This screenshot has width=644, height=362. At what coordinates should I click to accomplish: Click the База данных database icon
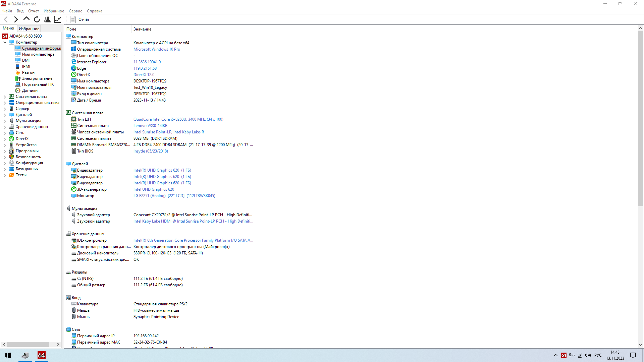(x=11, y=169)
